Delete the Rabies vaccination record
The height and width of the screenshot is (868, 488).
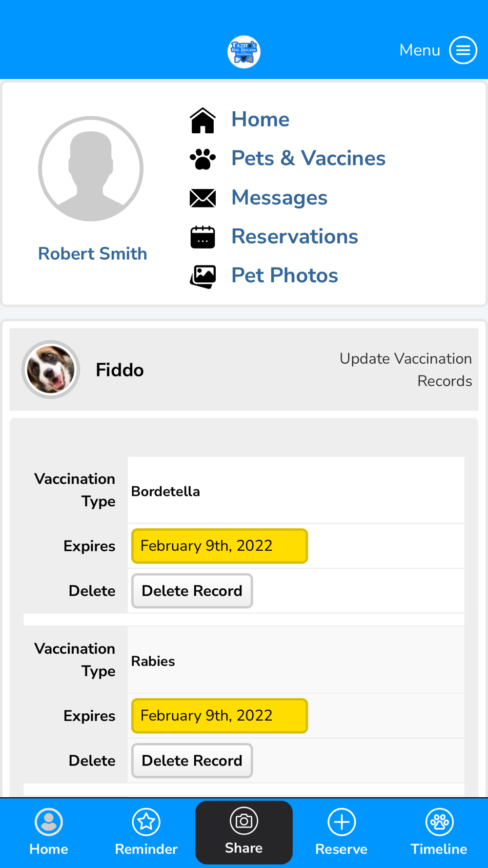click(x=192, y=761)
